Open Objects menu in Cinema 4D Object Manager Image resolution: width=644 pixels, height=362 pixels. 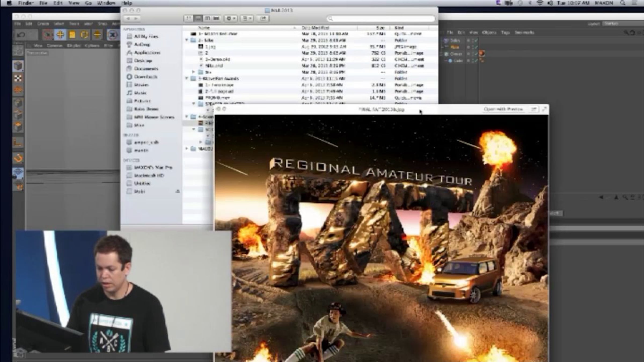(489, 32)
